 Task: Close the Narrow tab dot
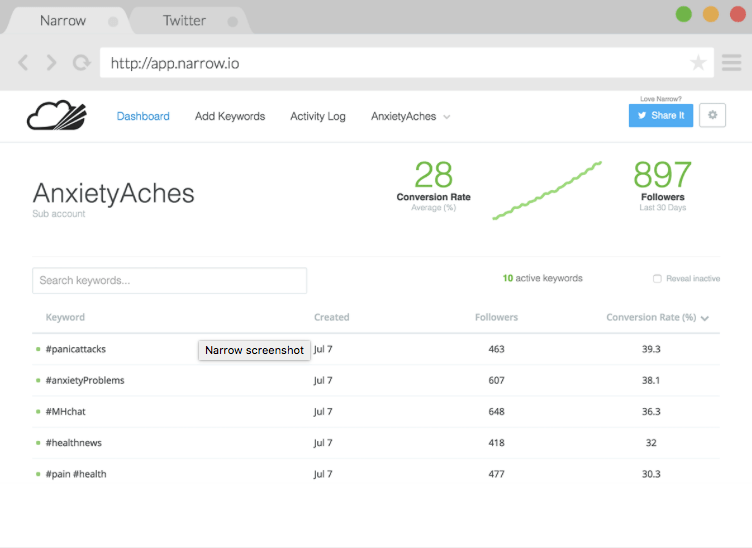click(113, 22)
